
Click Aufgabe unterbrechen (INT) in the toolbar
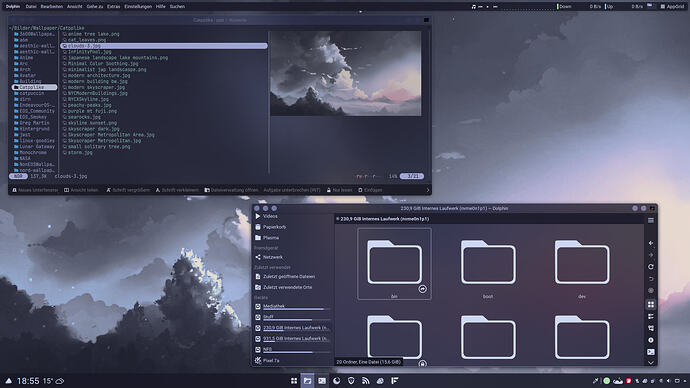tap(292, 190)
